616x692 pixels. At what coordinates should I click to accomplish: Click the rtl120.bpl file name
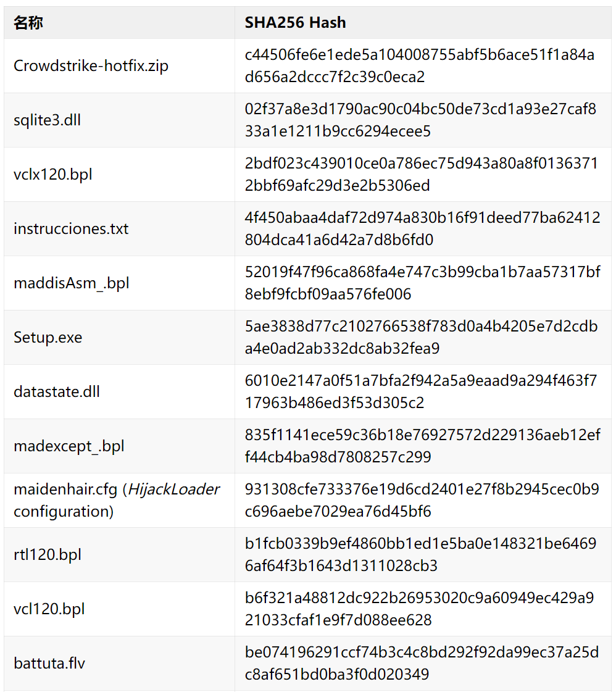pyautogui.click(x=48, y=554)
